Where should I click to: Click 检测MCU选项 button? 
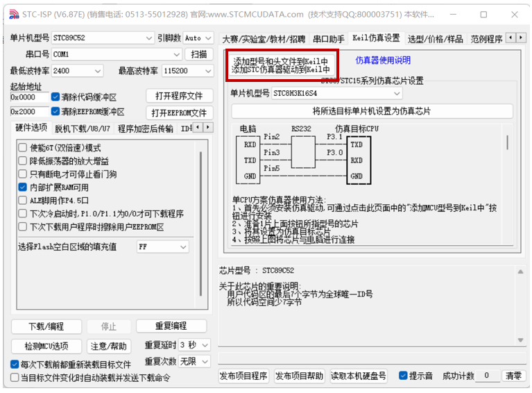click(46, 346)
